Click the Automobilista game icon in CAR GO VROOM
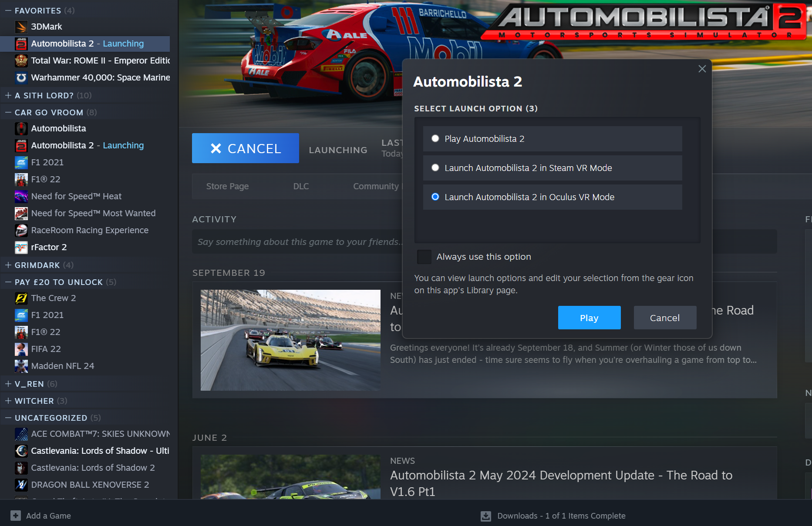This screenshot has height=526, width=812. click(21, 129)
